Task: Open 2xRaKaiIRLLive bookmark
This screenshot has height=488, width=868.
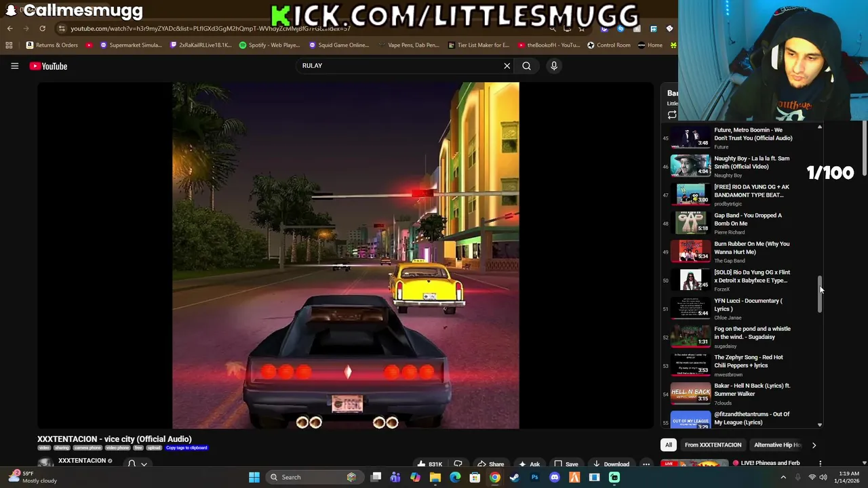Action: 201,45
